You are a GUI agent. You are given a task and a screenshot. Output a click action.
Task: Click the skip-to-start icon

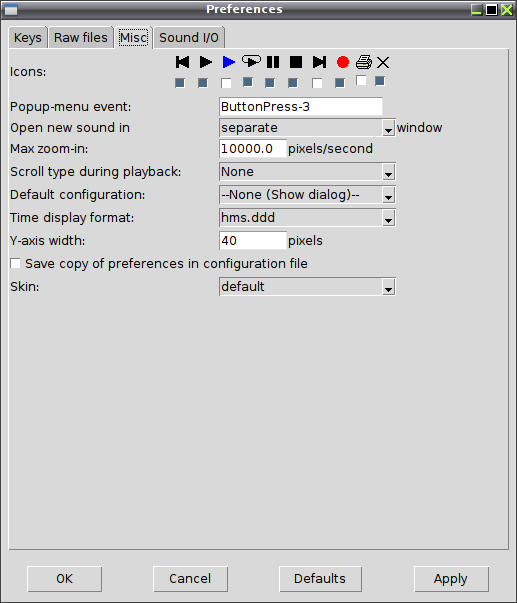182,62
